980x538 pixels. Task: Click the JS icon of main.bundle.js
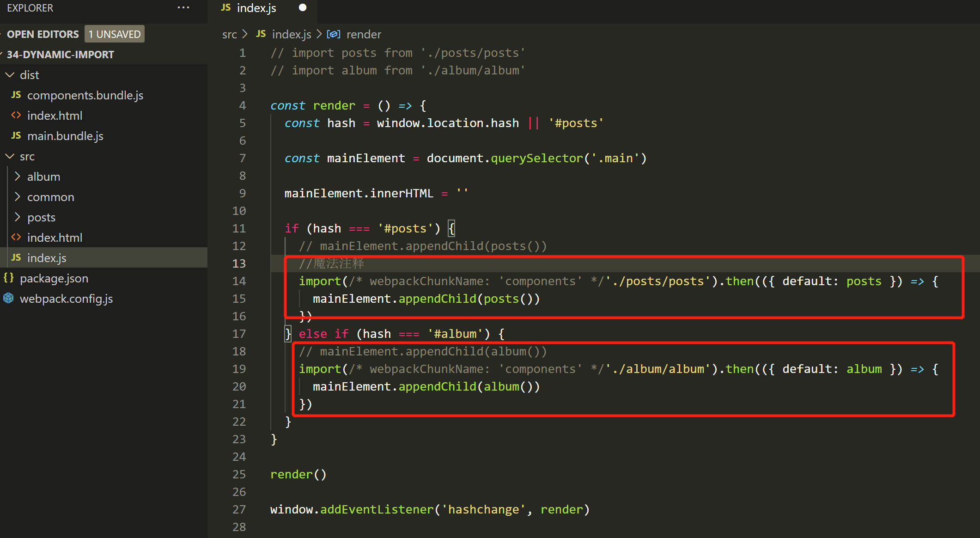pos(16,135)
